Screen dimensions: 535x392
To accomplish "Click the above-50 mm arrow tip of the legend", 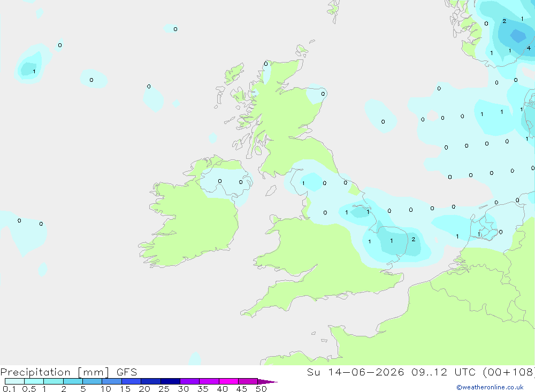I will tap(267, 382).
